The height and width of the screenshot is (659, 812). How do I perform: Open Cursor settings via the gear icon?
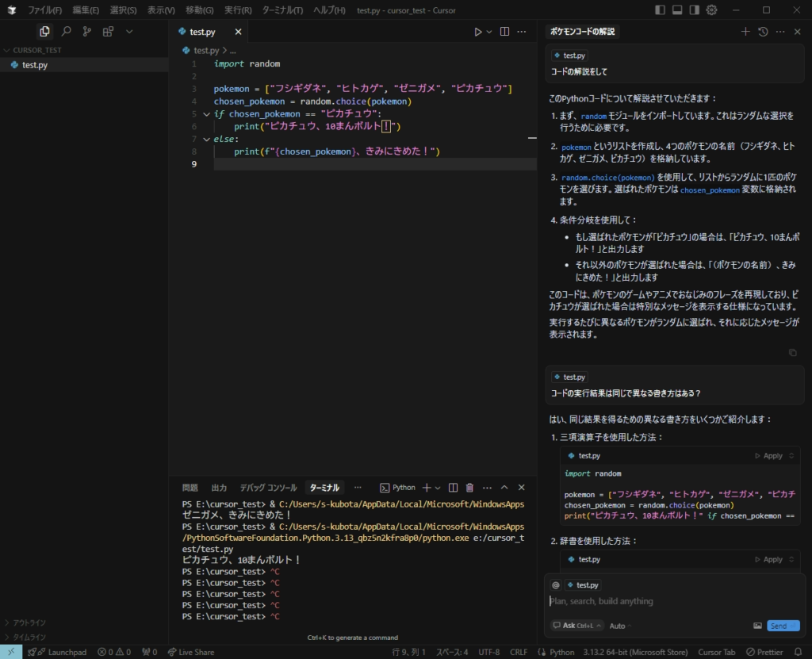(711, 10)
